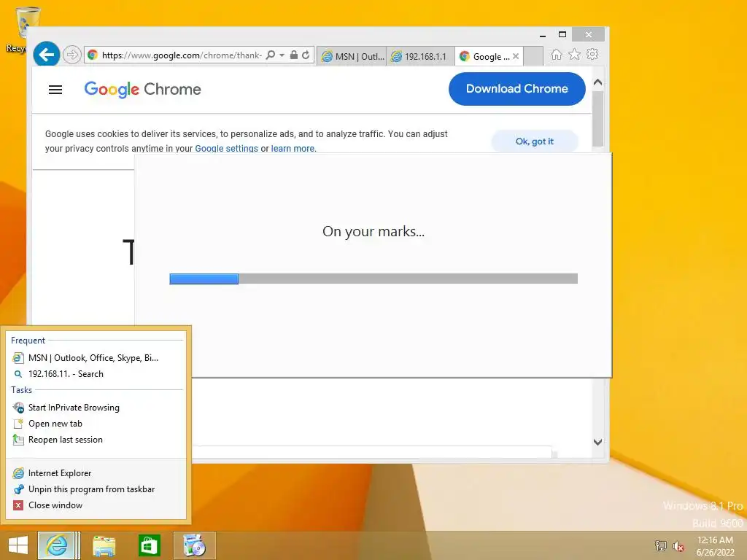Click the security lock icon in the address bar

(x=294, y=55)
